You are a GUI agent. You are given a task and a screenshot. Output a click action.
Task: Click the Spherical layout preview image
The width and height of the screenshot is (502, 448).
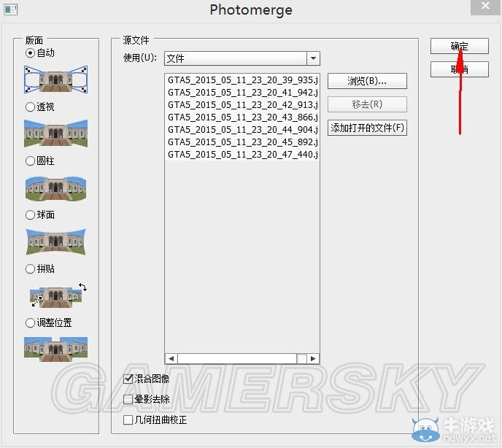pos(55,242)
